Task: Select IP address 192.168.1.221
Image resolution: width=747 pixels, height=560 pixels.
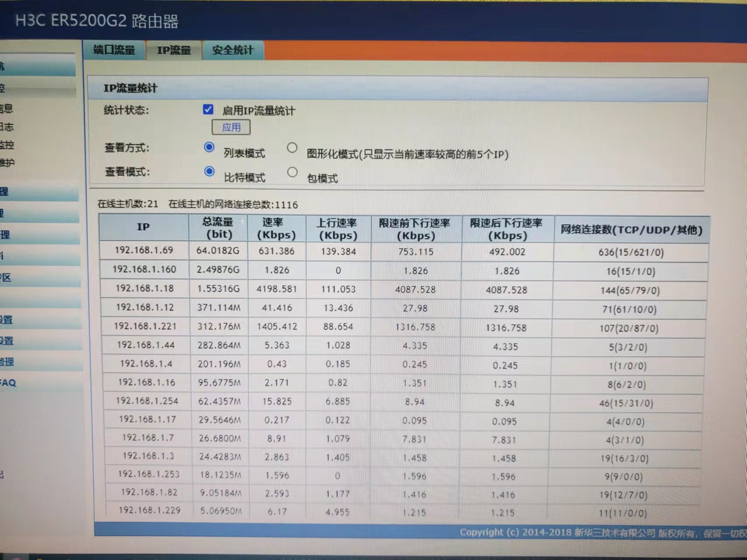Action: coord(145,326)
